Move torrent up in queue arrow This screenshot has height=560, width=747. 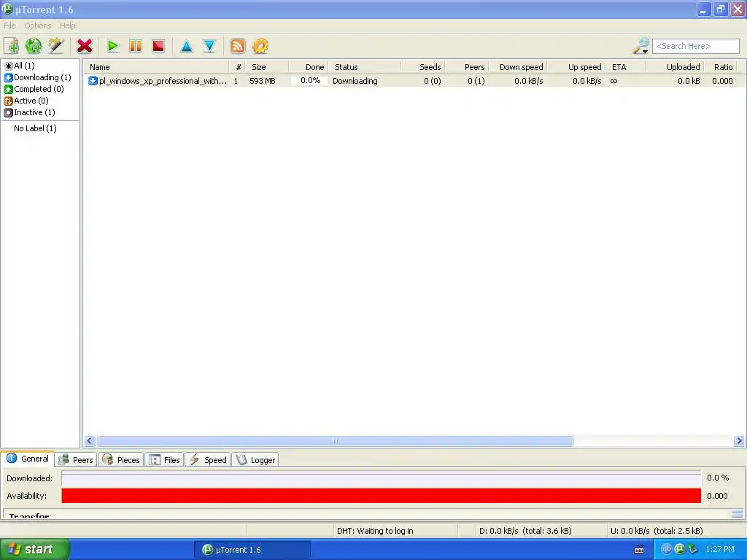click(x=187, y=46)
